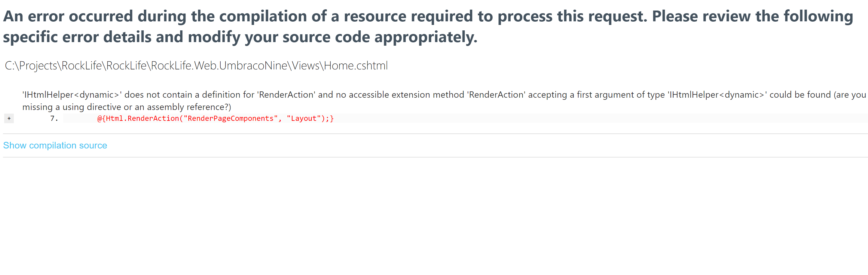
Task: Click 'C:\Projects' at start of path
Action: [31, 66]
